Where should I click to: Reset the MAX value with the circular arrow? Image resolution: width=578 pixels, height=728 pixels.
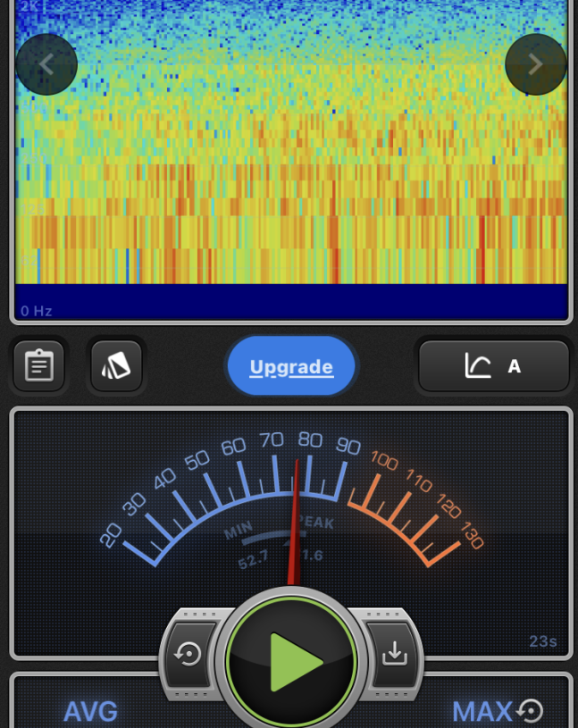click(530, 711)
